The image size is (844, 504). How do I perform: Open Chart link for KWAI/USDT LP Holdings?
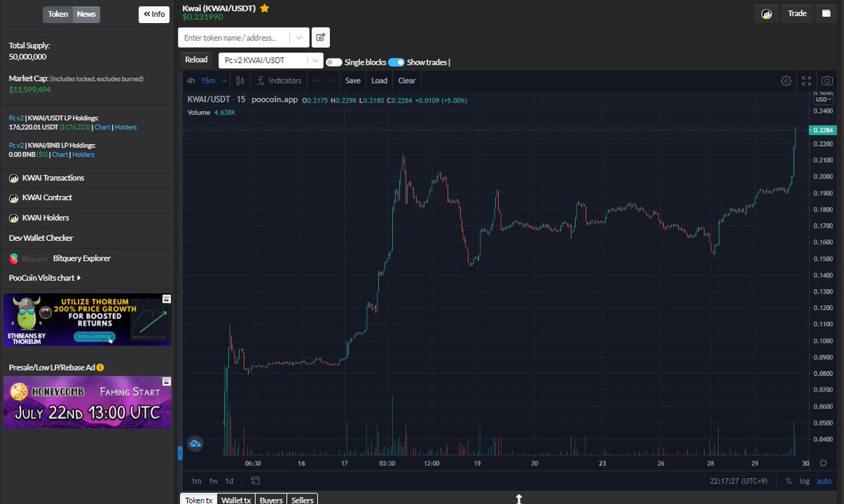point(102,127)
